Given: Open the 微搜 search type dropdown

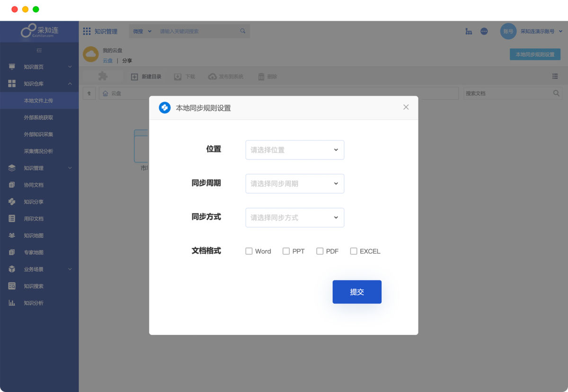Looking at the screenshot, I should tap(142, 31).
